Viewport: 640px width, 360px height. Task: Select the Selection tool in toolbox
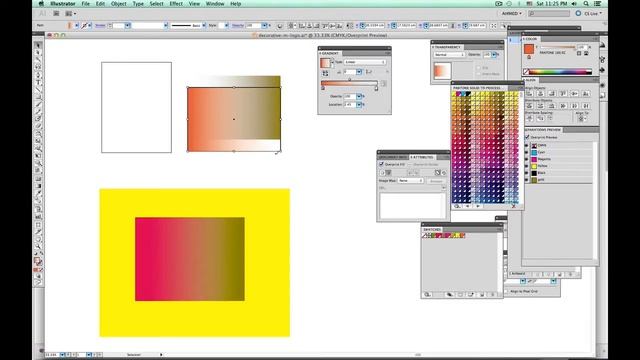[x=38, y=45]
